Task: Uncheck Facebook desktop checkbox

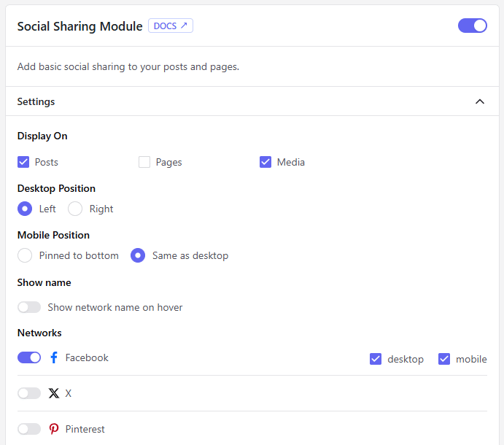Action: (x=376, y=359)
